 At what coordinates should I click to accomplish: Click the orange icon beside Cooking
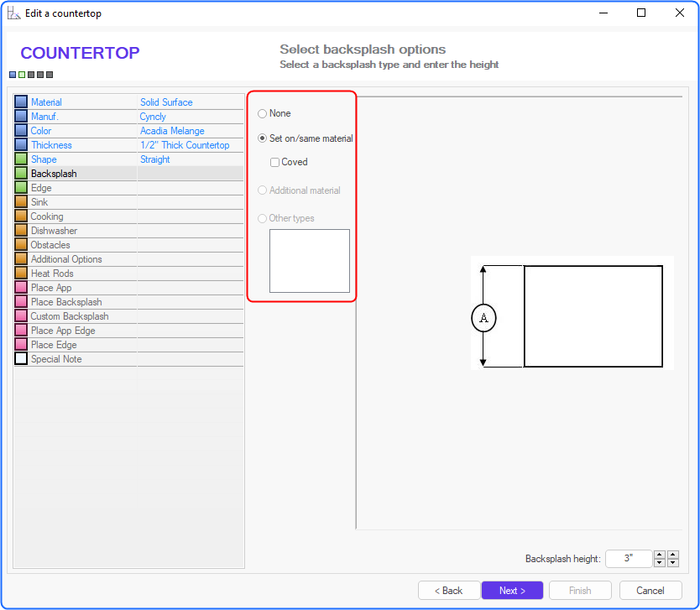tap(20, 216)
